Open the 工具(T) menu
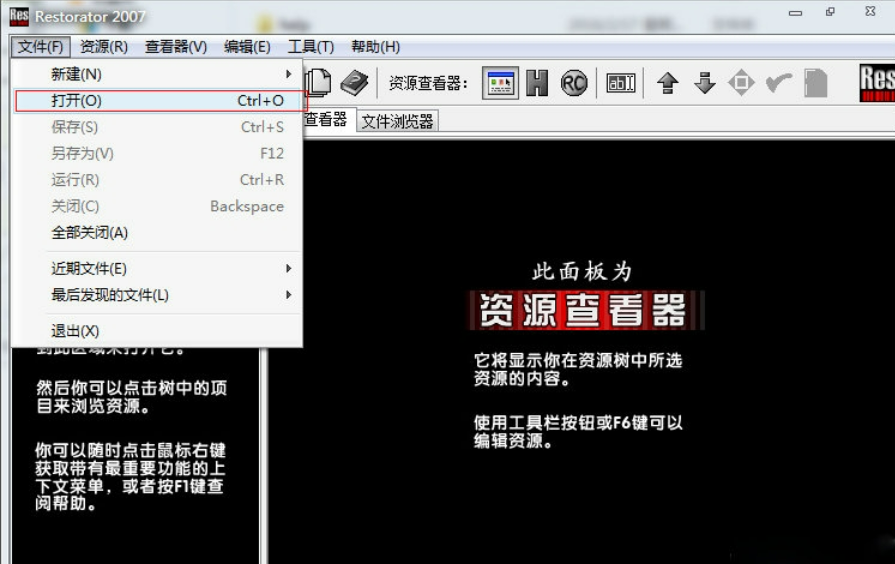 click(x=311, y=47)
